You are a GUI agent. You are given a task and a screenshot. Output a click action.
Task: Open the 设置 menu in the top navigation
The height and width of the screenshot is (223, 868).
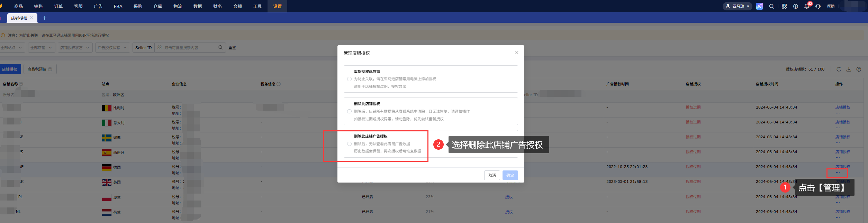pos(277,6)
